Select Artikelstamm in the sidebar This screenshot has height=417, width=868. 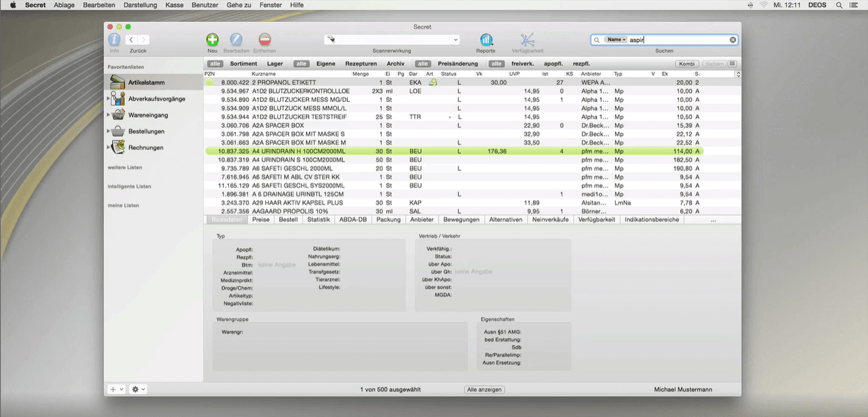pyautogui.click(x=154, y=82)
